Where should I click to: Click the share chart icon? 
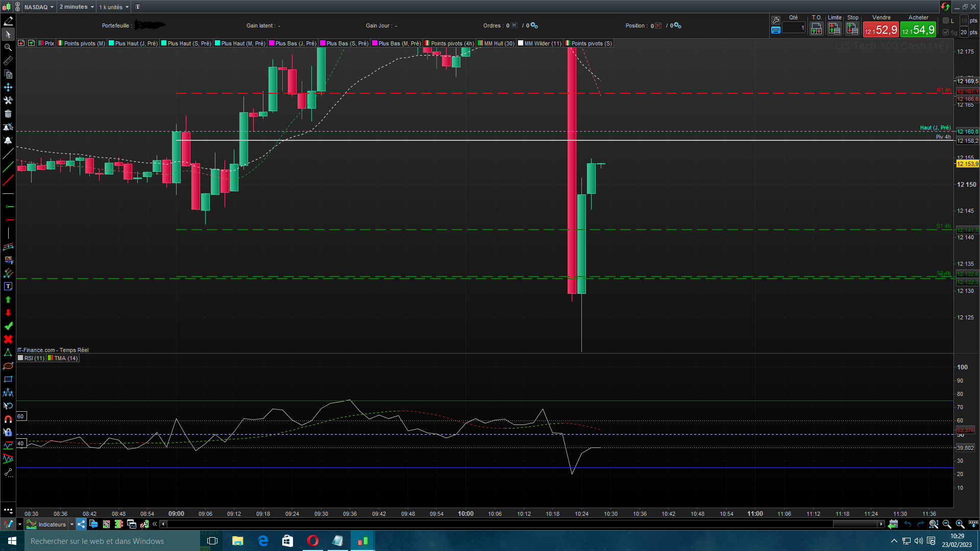pyautogui.click(x=82, y=524)
